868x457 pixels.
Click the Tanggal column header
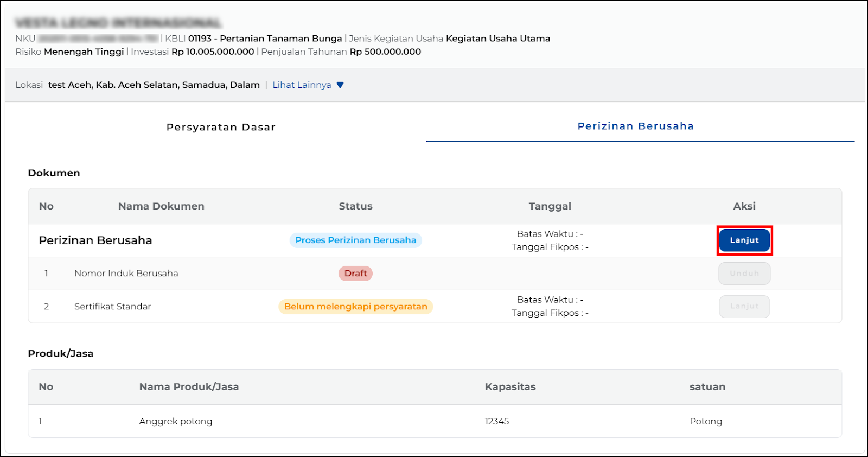(550, 206)
